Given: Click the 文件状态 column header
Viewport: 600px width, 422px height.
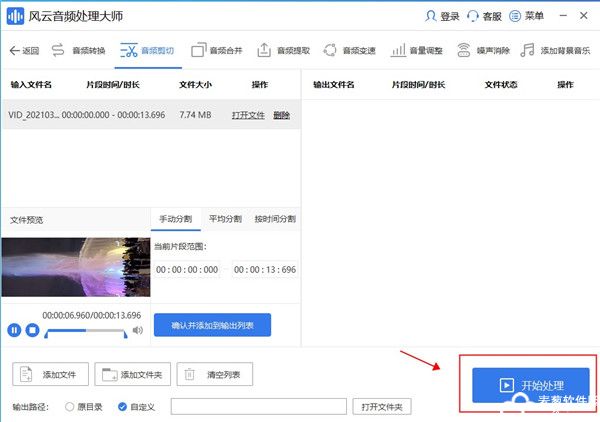Looking at the screenshot, I should [x=501, y=85].
